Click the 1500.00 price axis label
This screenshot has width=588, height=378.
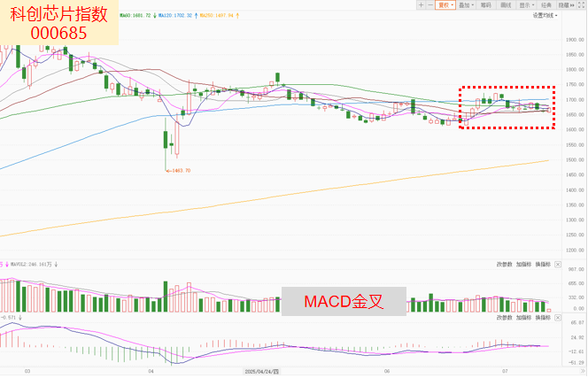(575, 159)
